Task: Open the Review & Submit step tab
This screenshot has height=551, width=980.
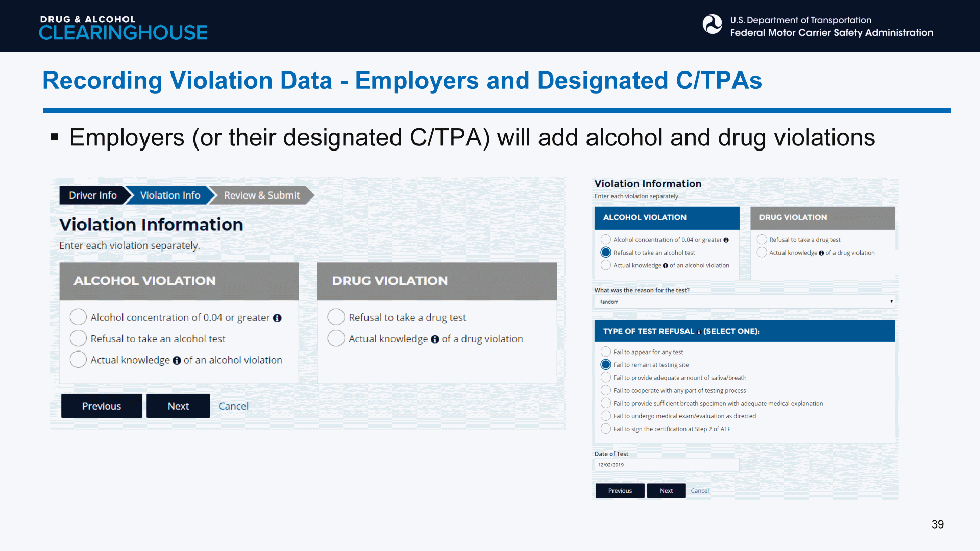Action: point(261,195)
